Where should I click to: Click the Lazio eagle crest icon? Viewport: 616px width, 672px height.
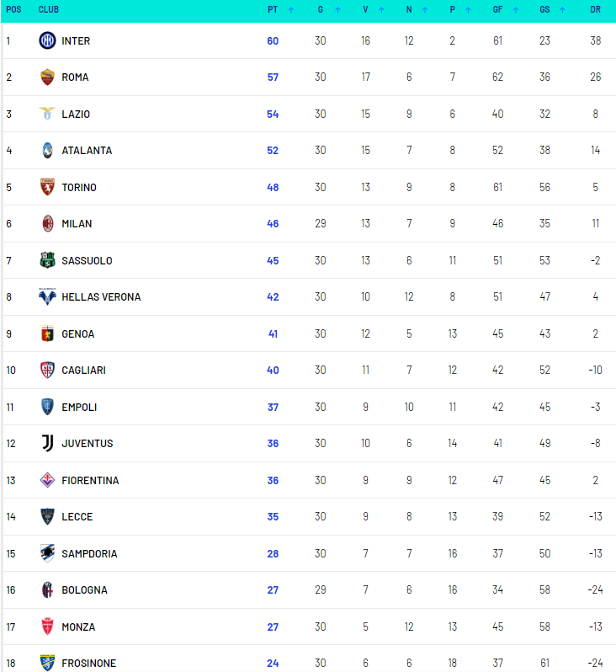47,114
